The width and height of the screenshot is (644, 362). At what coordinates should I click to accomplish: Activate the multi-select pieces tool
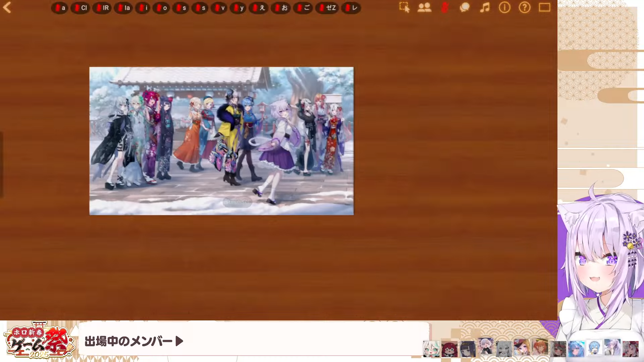404,7
